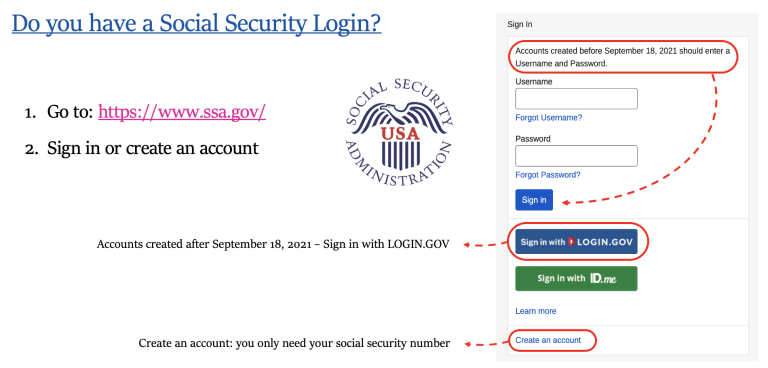Open the https://www.ssa.gov/ link

tap(182, 112)
